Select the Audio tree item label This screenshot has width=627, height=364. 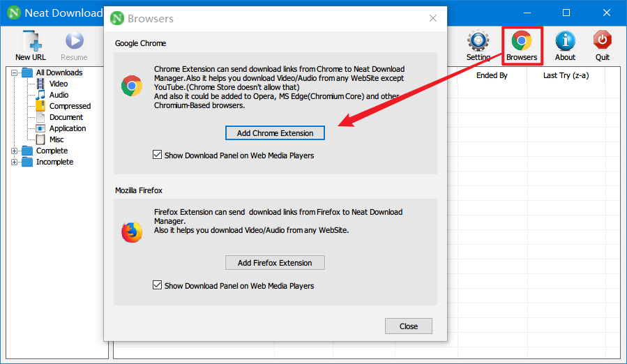(59, 95)
